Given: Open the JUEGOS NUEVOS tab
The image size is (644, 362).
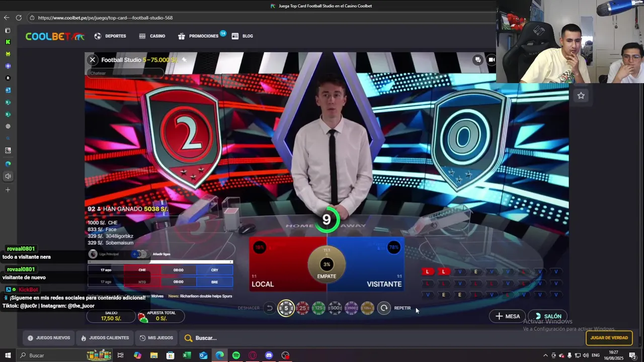Looking at the screenshot, I should pyautogui.click(x=49, y=338).
